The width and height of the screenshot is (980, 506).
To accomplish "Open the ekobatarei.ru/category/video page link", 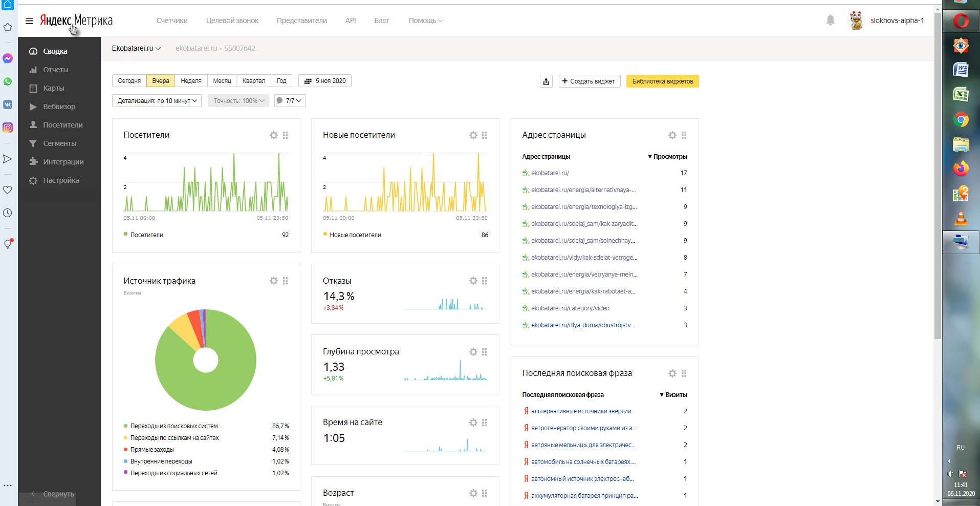I will [570, 308].
